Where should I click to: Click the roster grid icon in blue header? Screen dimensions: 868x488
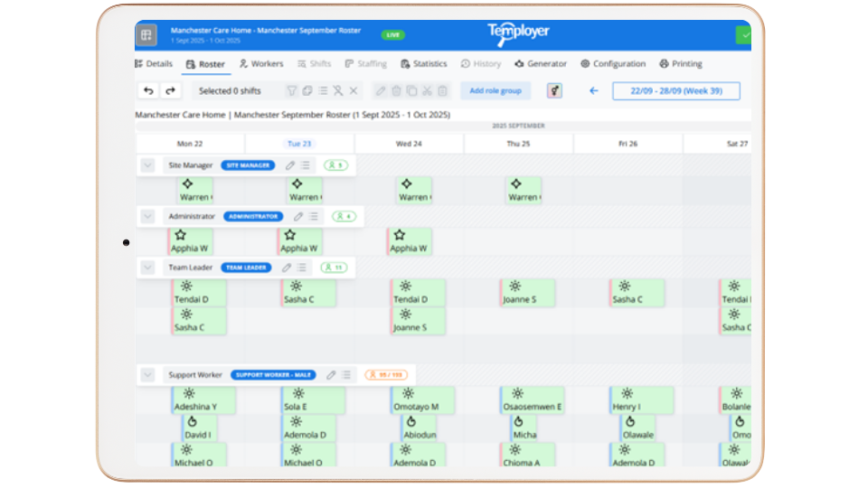coord(146,35)
